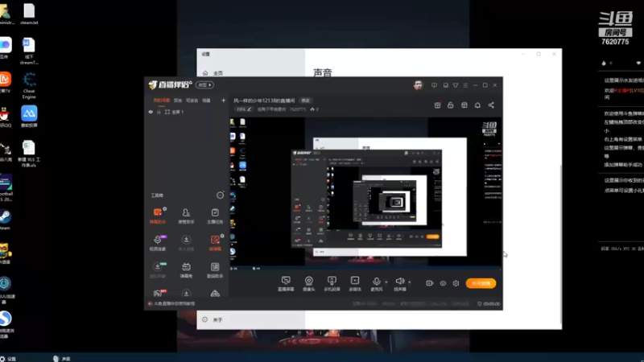Open the mode pill button beside logo

point(204,85)
